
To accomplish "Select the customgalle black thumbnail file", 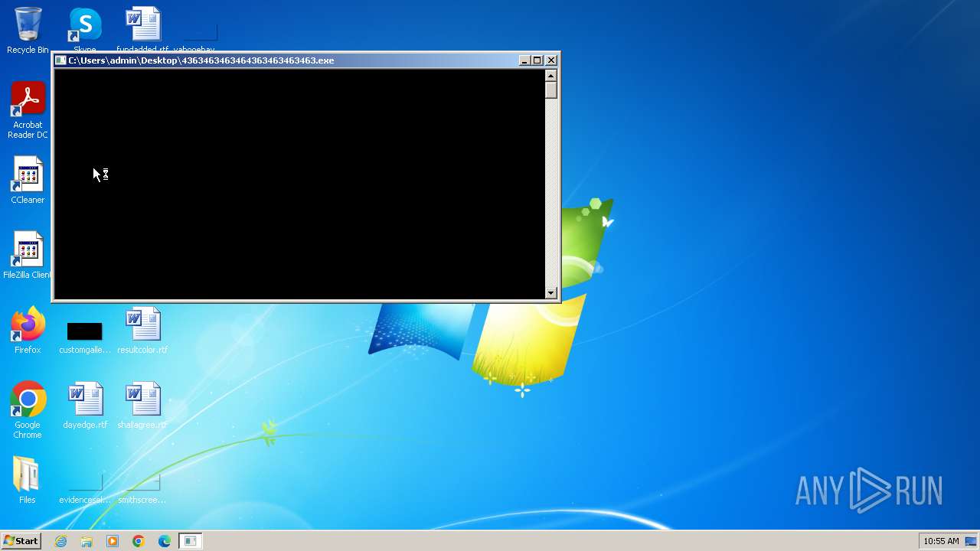I will click(x=85, y=337).
